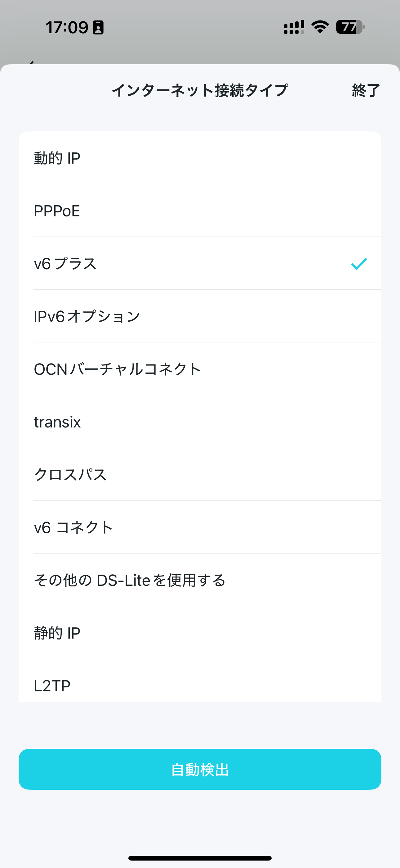
Task: Tap the blue checkmark next to v6プラス
Action: (x=359, y=264)
